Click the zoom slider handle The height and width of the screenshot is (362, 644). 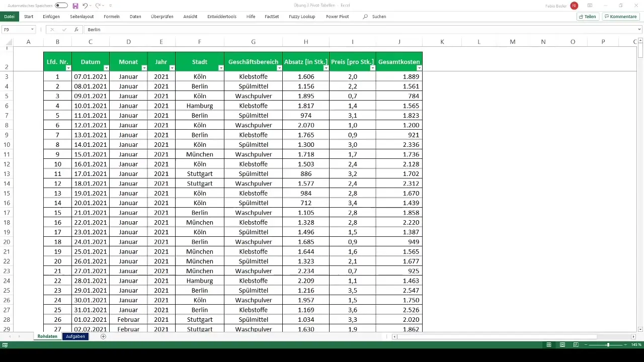coord(608,345)
